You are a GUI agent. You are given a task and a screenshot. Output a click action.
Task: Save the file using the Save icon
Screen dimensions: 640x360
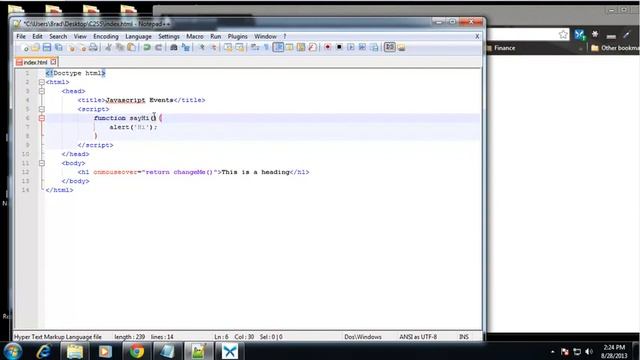point(47,47)
